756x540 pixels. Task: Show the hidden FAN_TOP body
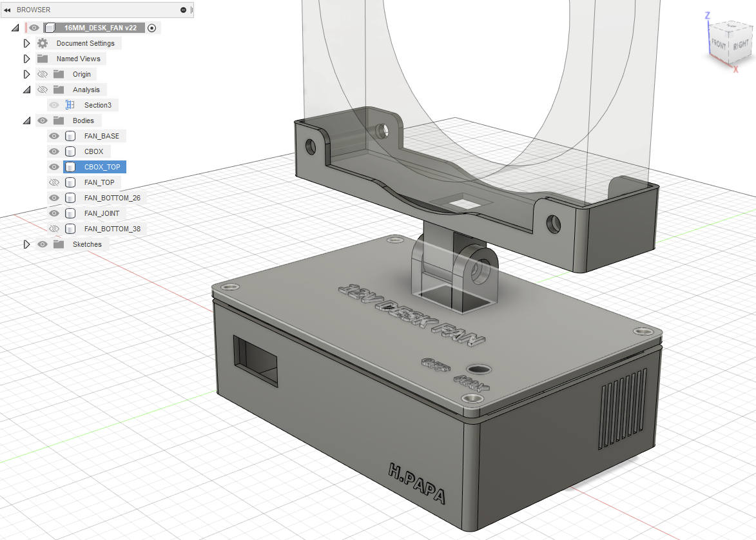(x=54, y=182)
